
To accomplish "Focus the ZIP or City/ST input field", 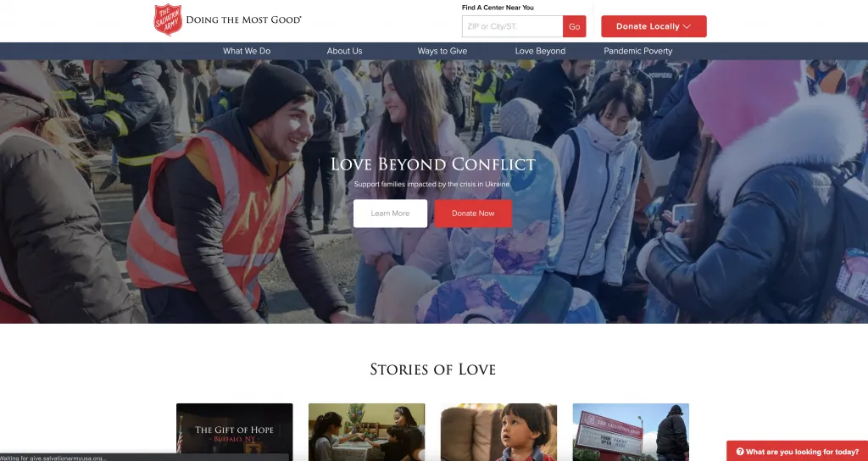I will (513, 26).
